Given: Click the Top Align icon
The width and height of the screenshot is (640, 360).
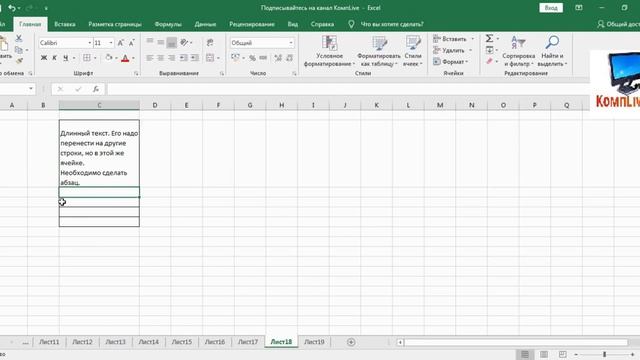Looking at the screenshot, I should (150, 42).
